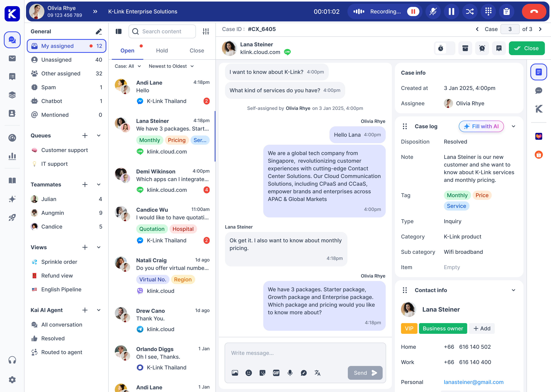Add a new view
The width and height of the screenshot is (551, 392).
(85, 247)
